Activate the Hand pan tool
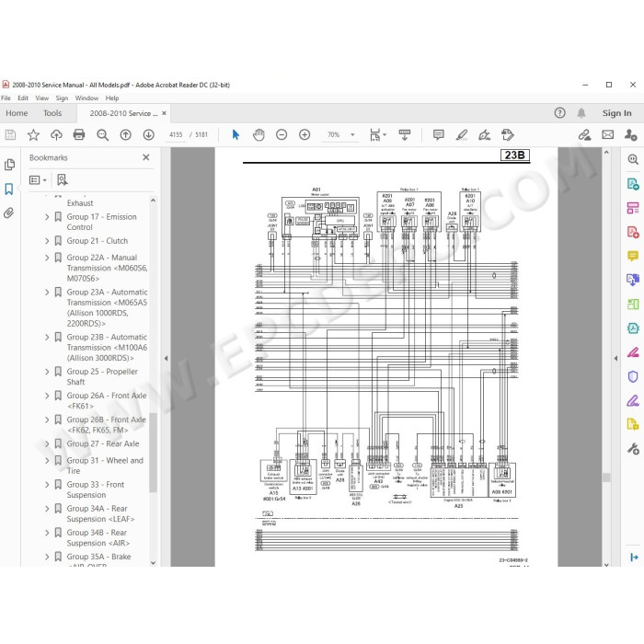 259,134
